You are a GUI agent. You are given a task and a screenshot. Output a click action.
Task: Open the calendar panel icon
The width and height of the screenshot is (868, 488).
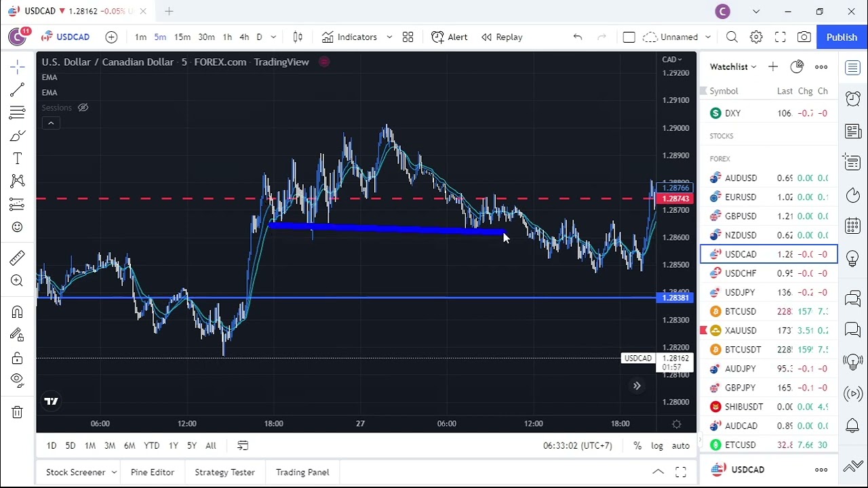853,226
